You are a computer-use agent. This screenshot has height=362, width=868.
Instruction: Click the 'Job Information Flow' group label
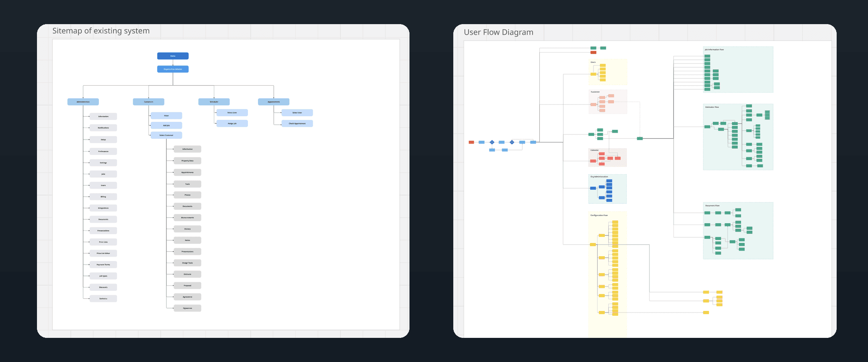(714, 49)
